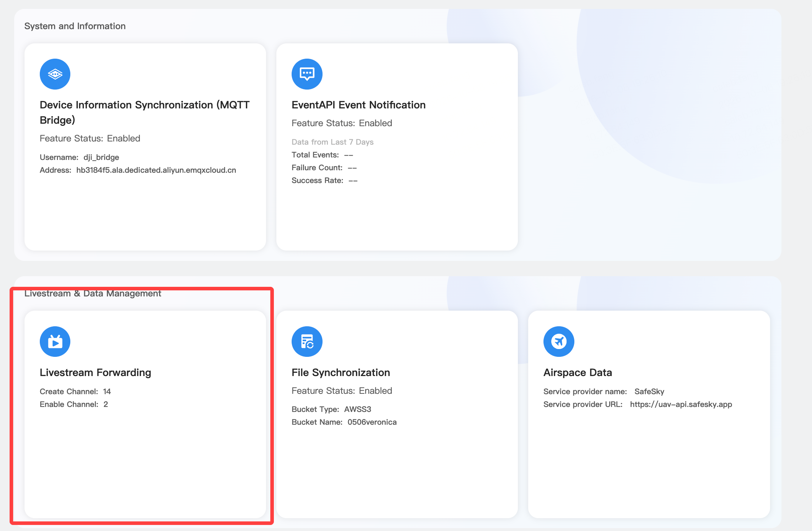Click the Bucket Name 0506veronica line
The width and height of the screenshot is (812, 531).
[x=344, y=422]
